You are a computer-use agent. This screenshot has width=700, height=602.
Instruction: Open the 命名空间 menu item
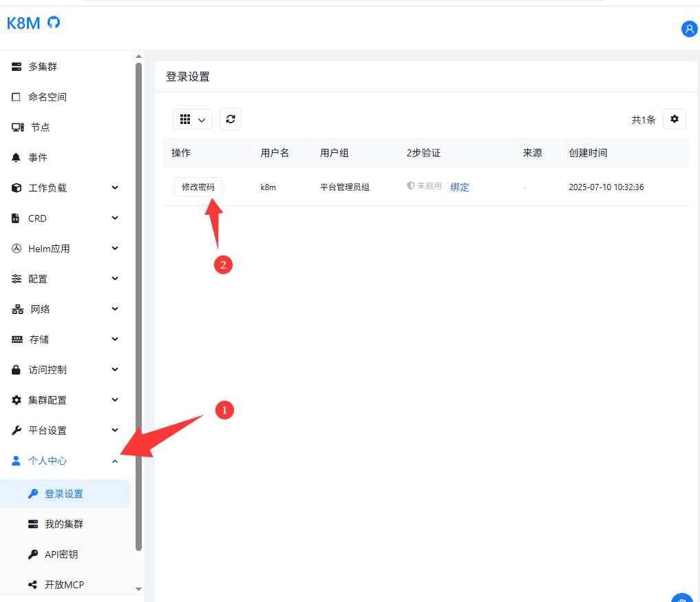pos(65,97)
